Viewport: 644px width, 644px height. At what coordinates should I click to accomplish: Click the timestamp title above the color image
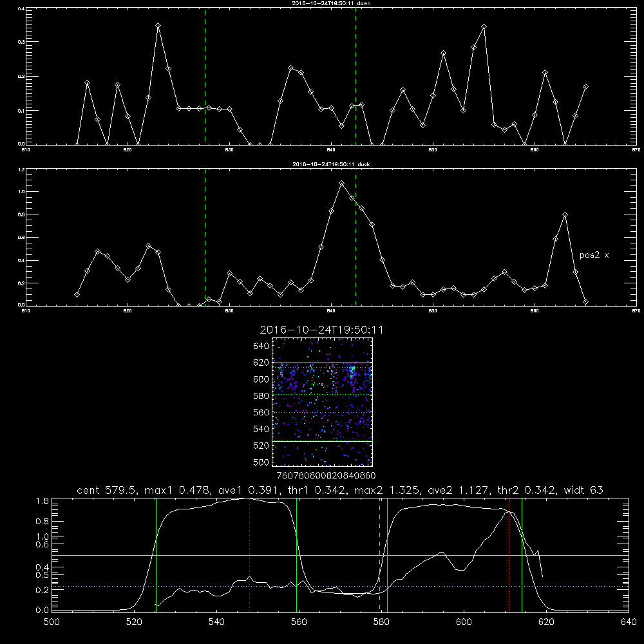(x=321, y=330)
